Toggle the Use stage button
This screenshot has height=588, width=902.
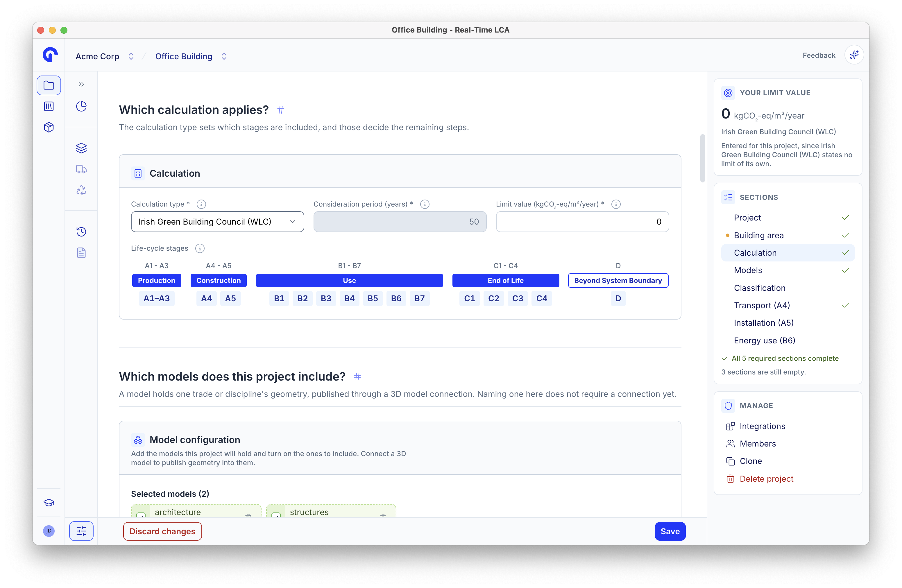[x=349, y=281]
